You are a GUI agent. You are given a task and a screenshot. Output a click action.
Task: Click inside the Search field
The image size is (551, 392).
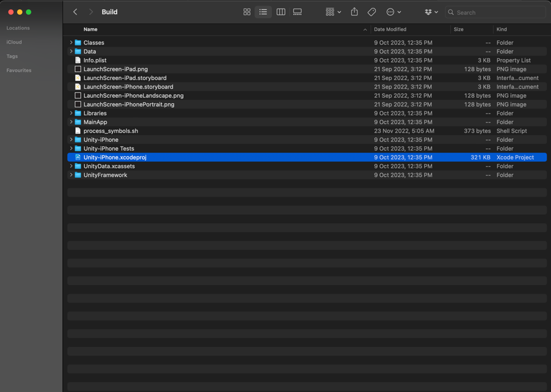(494, 12)
